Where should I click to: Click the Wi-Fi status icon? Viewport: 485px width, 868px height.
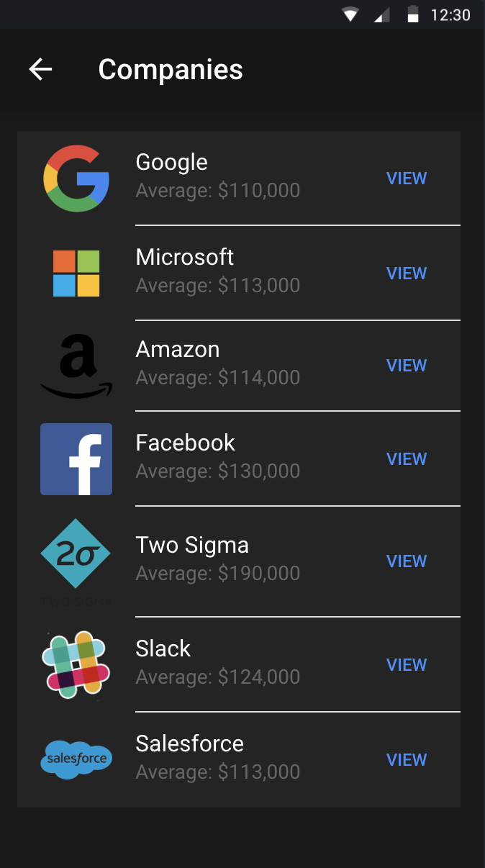click(x=350, y=14)
